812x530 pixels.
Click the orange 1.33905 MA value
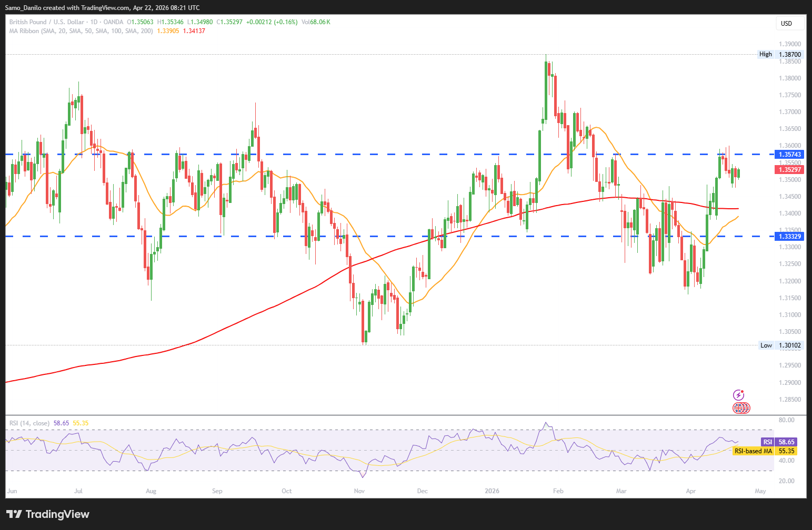pyautogui.click(x=168, y=31)
